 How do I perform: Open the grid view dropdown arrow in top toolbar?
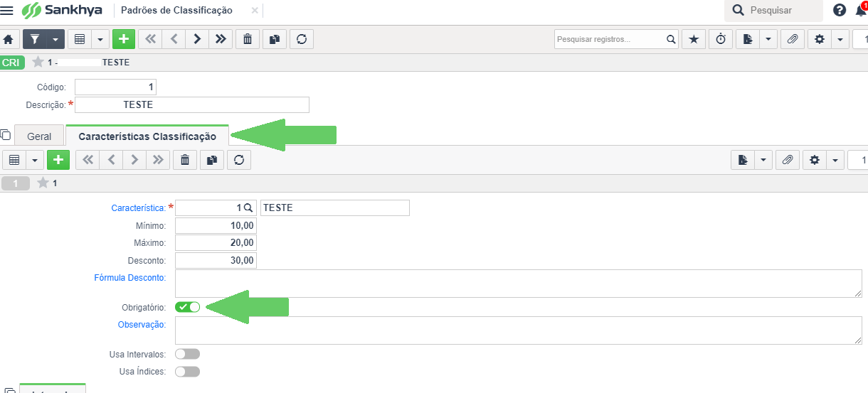point(100,39)
